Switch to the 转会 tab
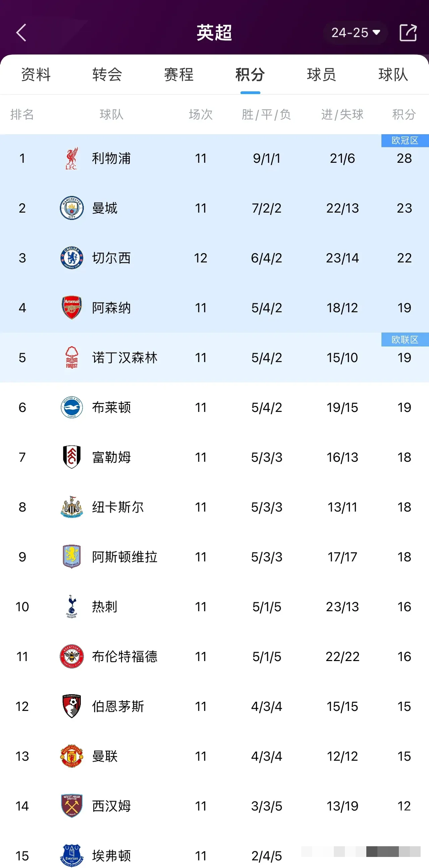Screen dimensions: 429x868 pyautogui.click(x=107, y=74)
